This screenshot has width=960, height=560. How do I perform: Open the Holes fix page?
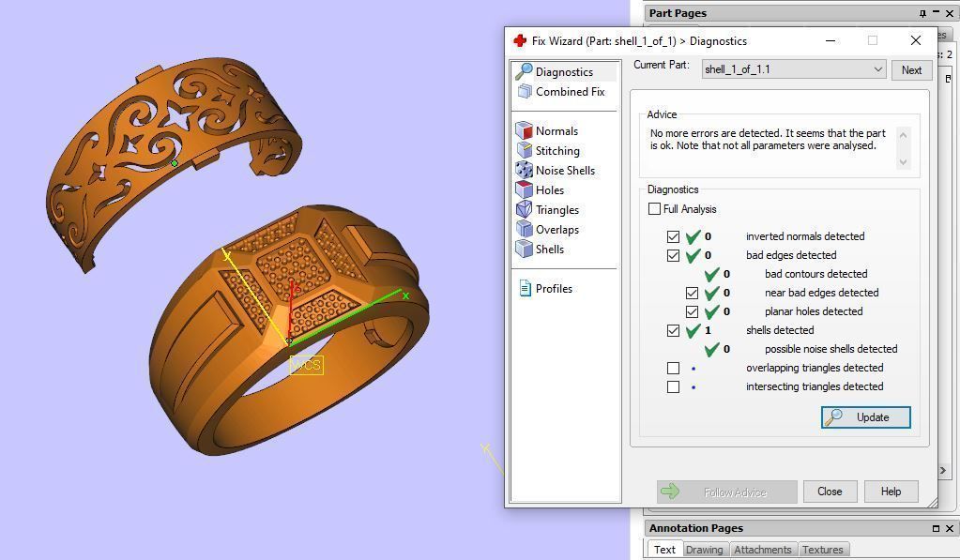point(550,189)
